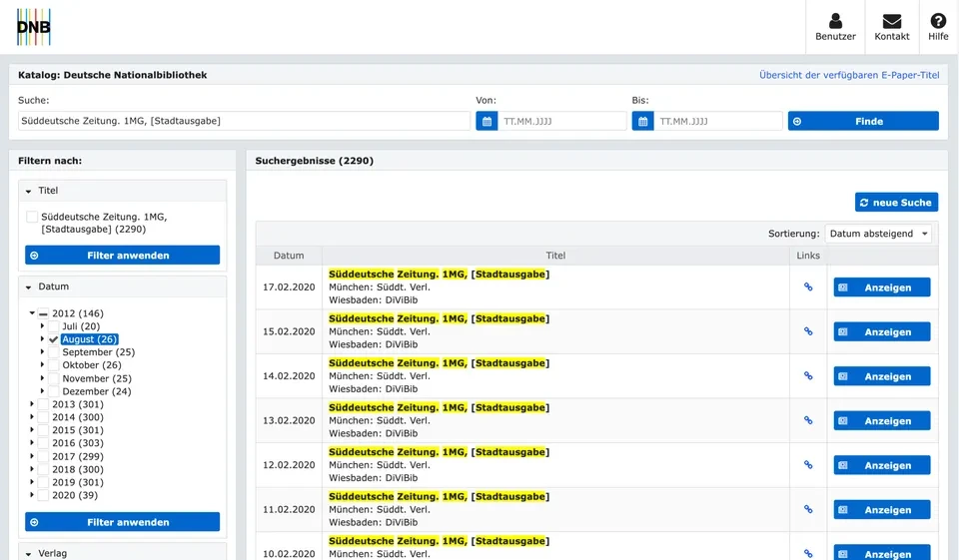Click the link icon for 14.02.2020
The image size is (959, 560).
808,376
